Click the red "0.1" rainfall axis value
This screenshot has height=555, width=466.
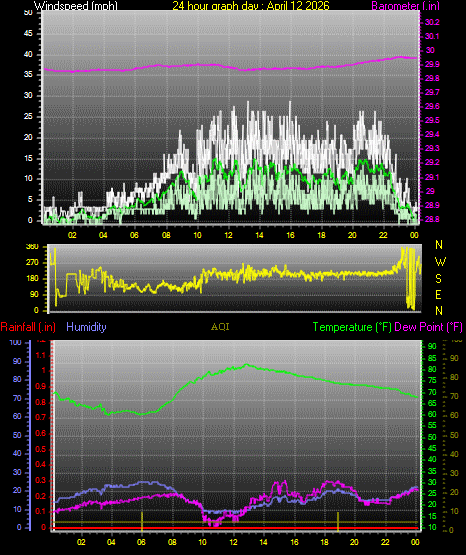(41, 512)
